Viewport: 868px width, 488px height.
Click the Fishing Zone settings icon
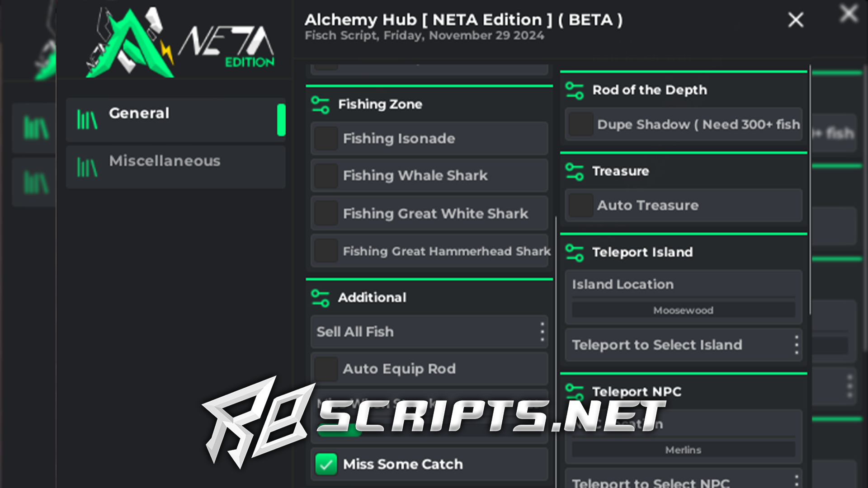point(320,104)
